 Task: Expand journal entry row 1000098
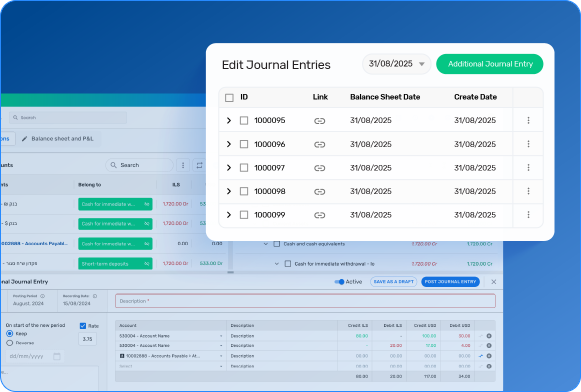tap(229, 191)
